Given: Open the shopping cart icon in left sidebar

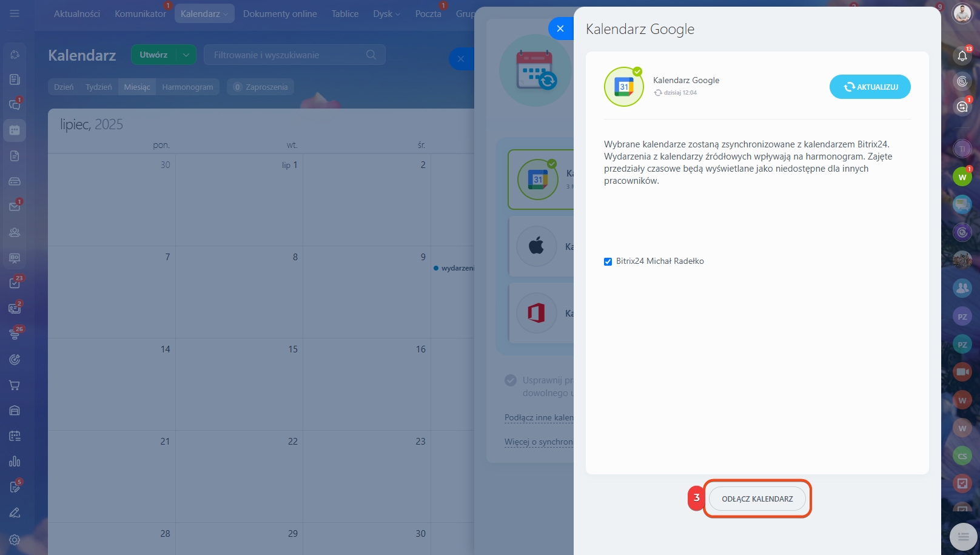Looking at the screenshot, I should [15, 385].
